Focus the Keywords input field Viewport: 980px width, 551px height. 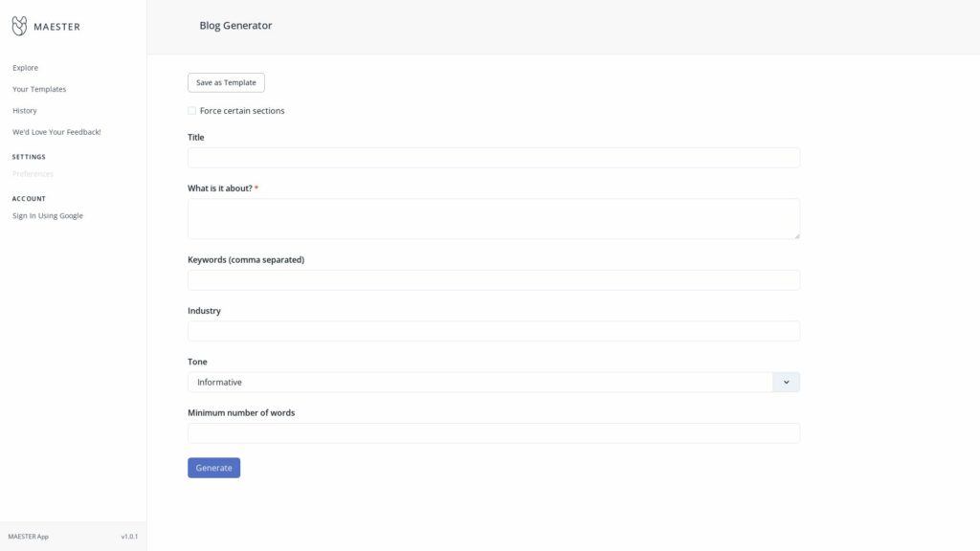[x=494, y=278]
